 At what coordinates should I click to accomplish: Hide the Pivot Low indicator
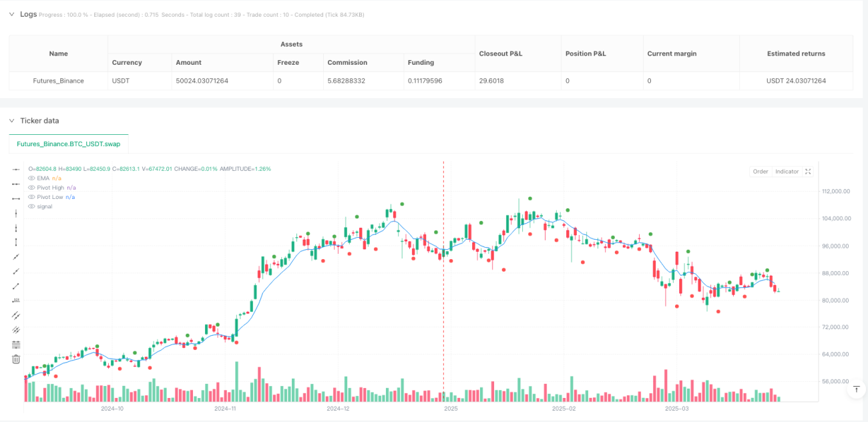31,197
